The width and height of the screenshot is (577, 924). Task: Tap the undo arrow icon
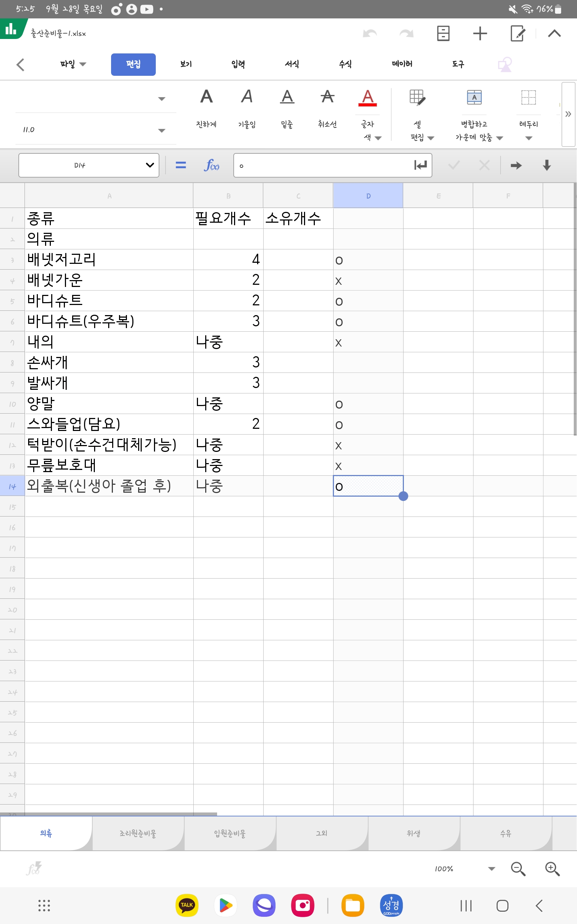click(x=369, y=34)
